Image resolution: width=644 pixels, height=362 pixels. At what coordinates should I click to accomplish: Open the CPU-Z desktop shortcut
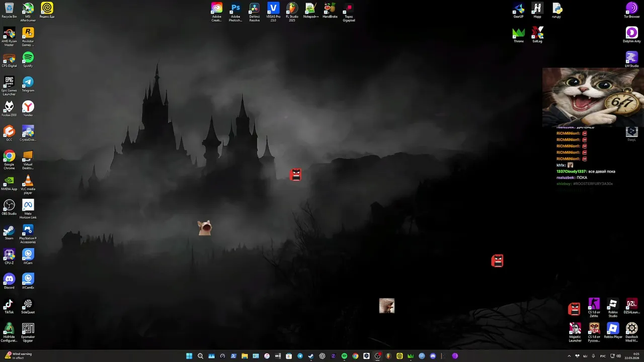(x=9, y=256)
